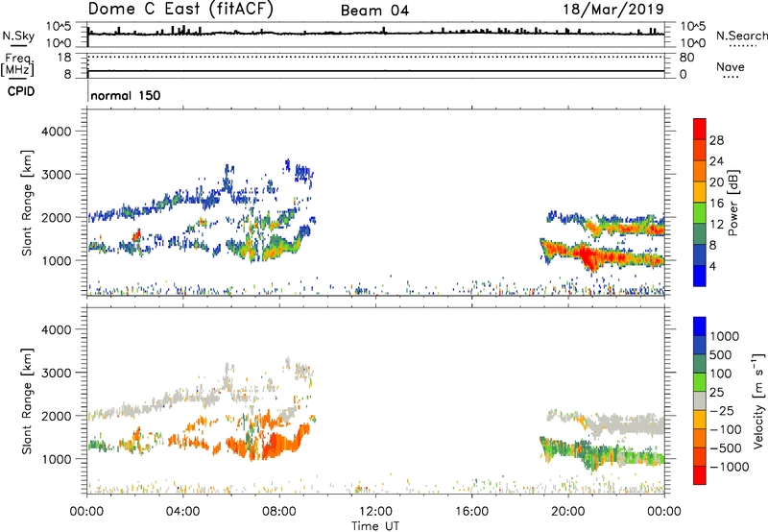Click the '80' Nave axis tick label
Viewport: 768px width, 532px height.
click(686, 58)
